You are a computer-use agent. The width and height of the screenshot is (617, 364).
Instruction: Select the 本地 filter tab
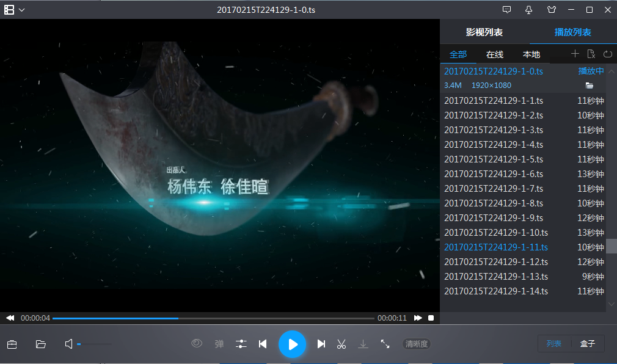(531, 54)
